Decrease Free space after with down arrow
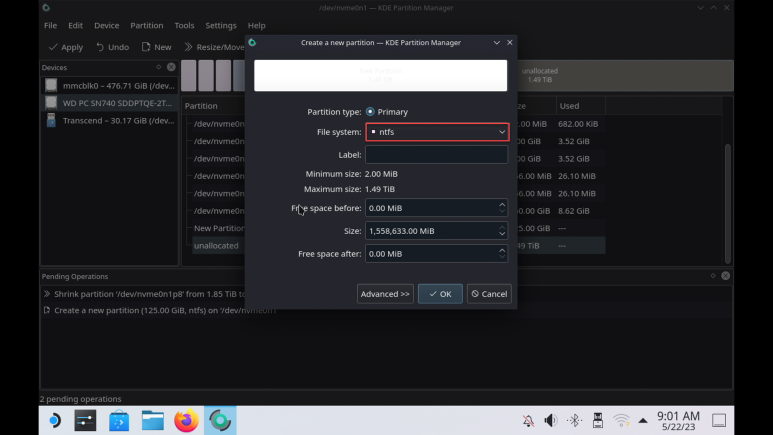 [x=502, y=257]
